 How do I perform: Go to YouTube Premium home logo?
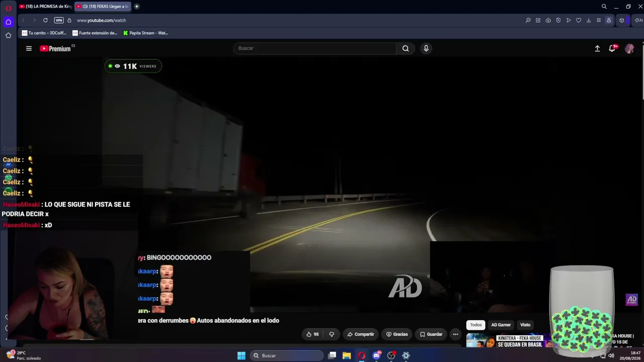point(56,48)
